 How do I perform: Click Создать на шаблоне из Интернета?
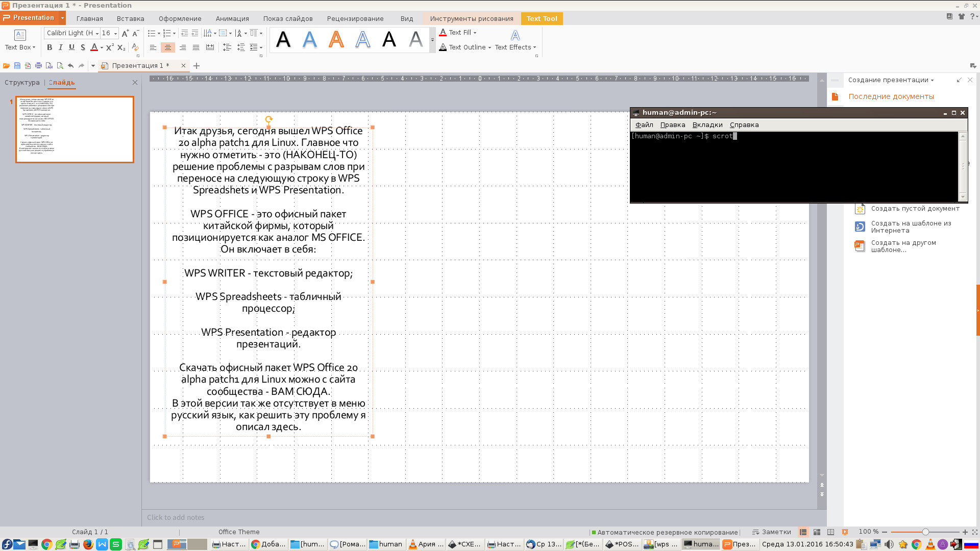911,227
